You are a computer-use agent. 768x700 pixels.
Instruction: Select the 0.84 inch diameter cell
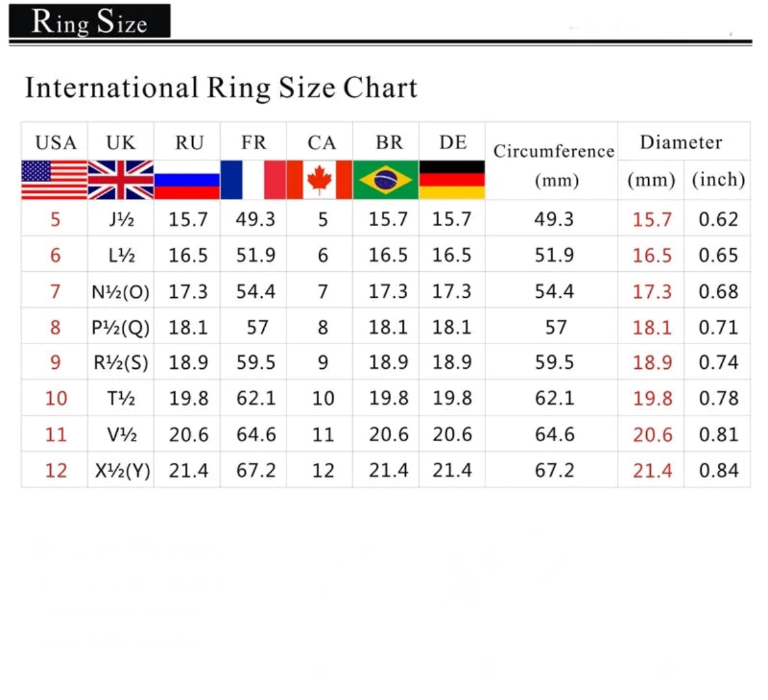coord(718,471)
